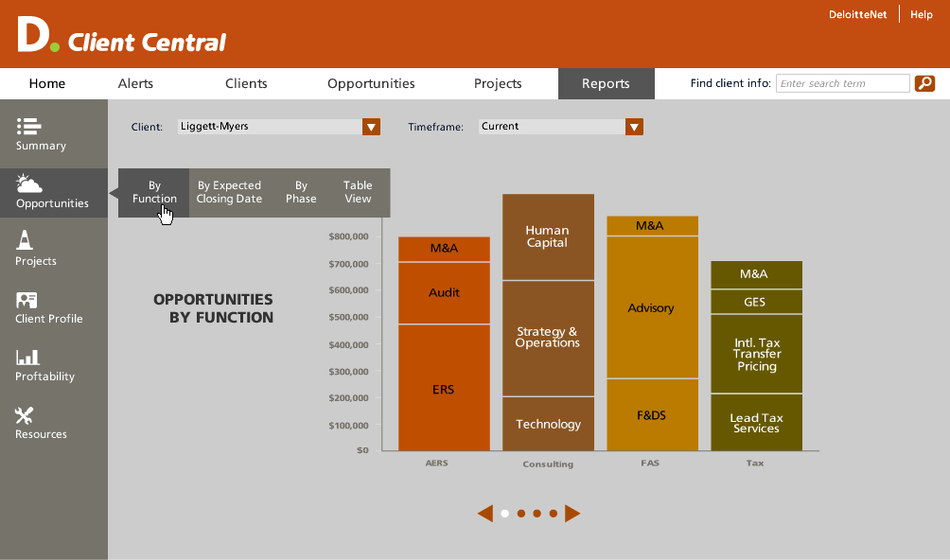Select the third pagination dot
Viewport: 950px width, 560px height.
[537, 514]
